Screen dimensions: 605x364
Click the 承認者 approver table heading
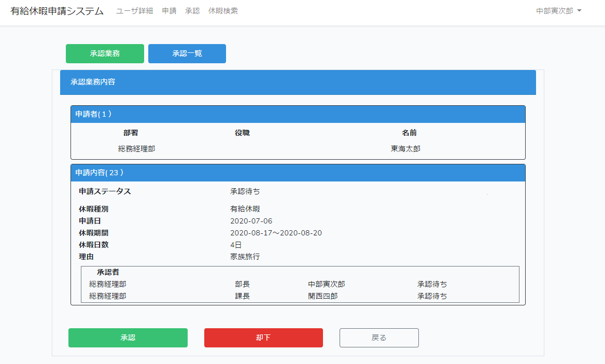point(108,273)
